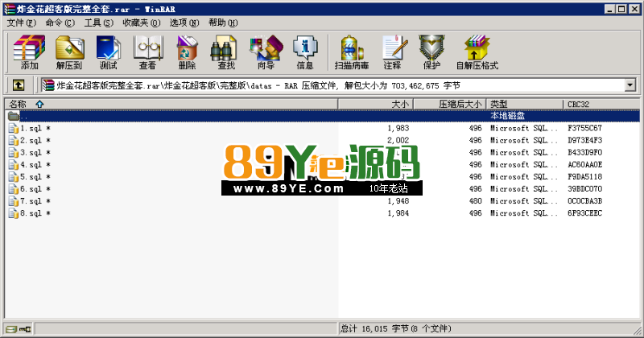Click CRC32 value D973E4F3
Screen dimensions: 644x338
point(585,141)
